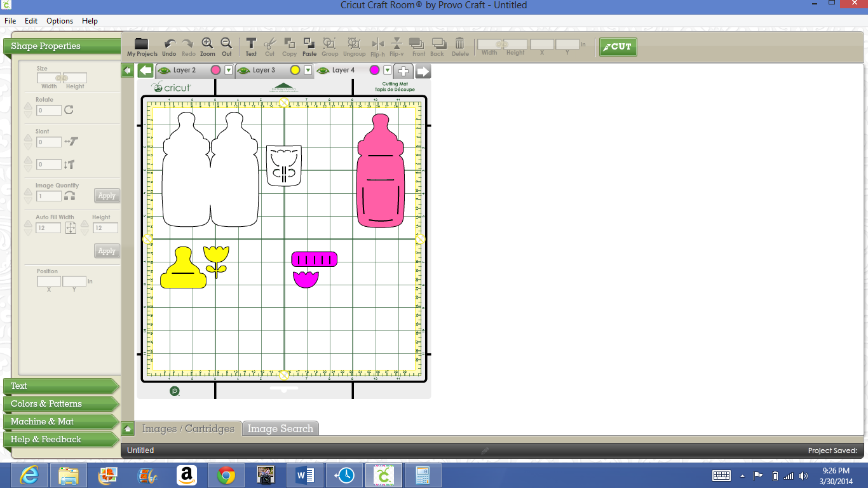Open Layer 3 dropdown arrow
The height and width of the screenshot is (488, 868).
point(308,70)
